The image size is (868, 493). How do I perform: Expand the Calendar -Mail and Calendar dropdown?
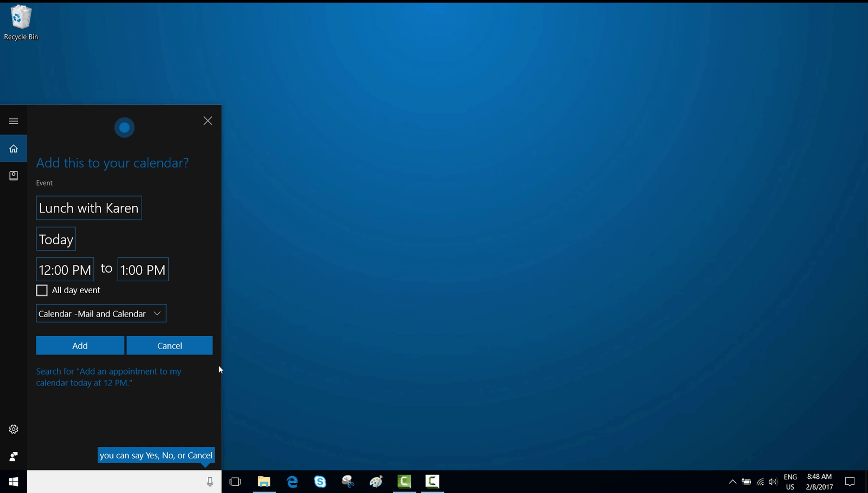[x=101, y=313]
